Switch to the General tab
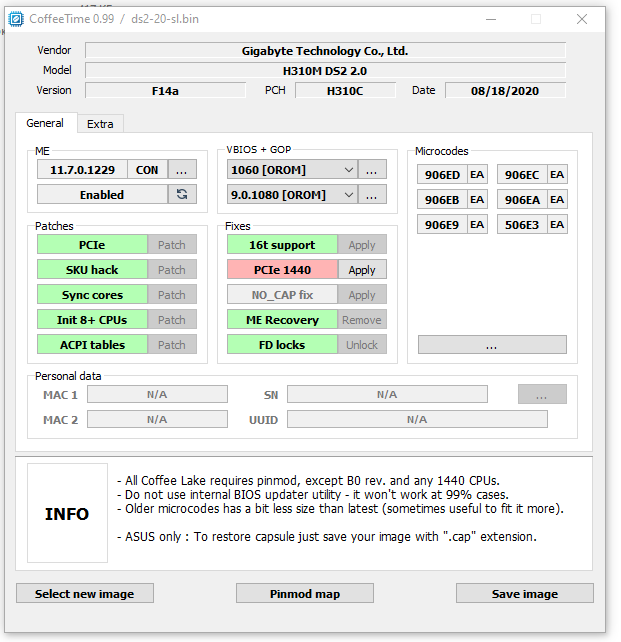The image size is (621, 642). pos(45,123)
